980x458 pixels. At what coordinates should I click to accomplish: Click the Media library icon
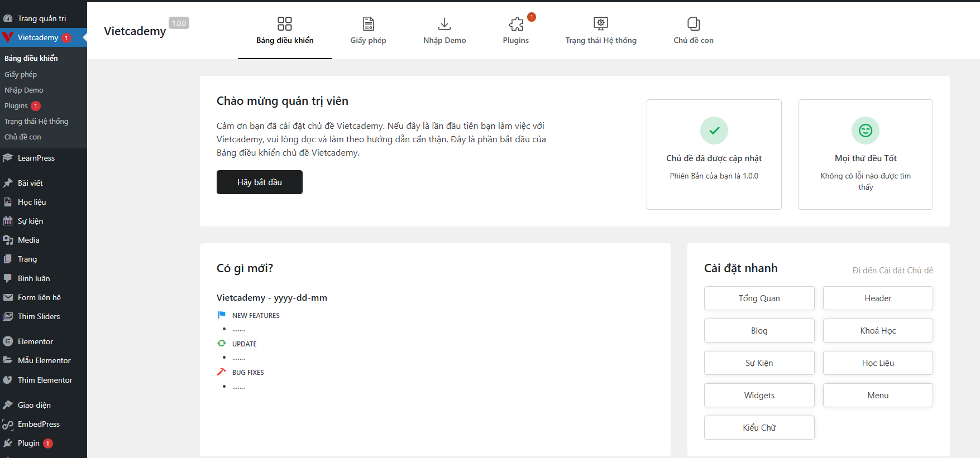pyautogui.click(x=8, y=240)
